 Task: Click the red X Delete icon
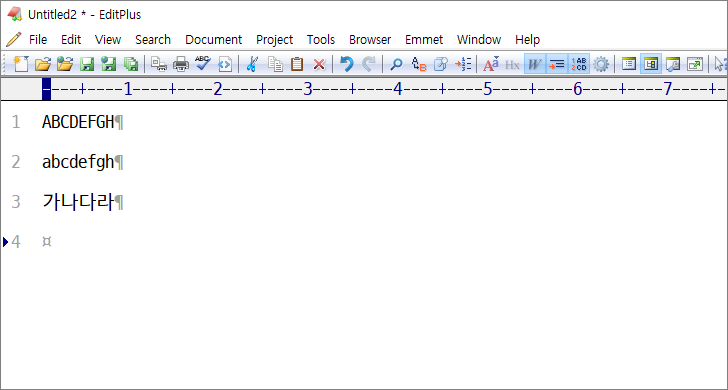pos(319,65)
